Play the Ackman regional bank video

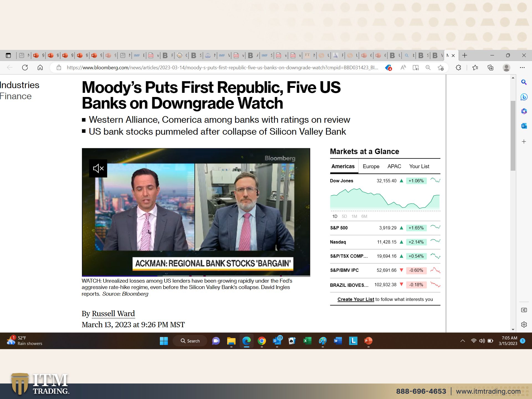196,212
